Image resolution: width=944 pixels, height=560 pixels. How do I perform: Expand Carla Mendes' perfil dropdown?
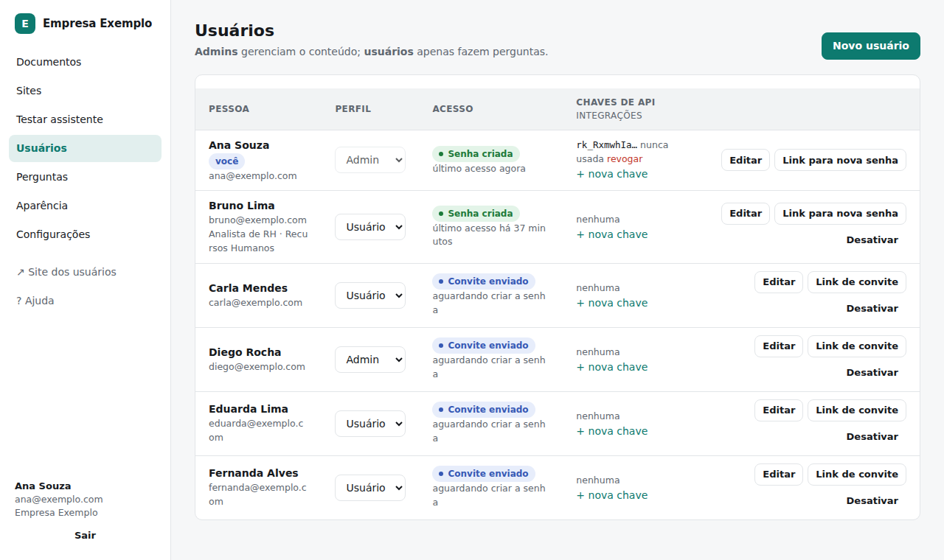click(x=370, y=295)
